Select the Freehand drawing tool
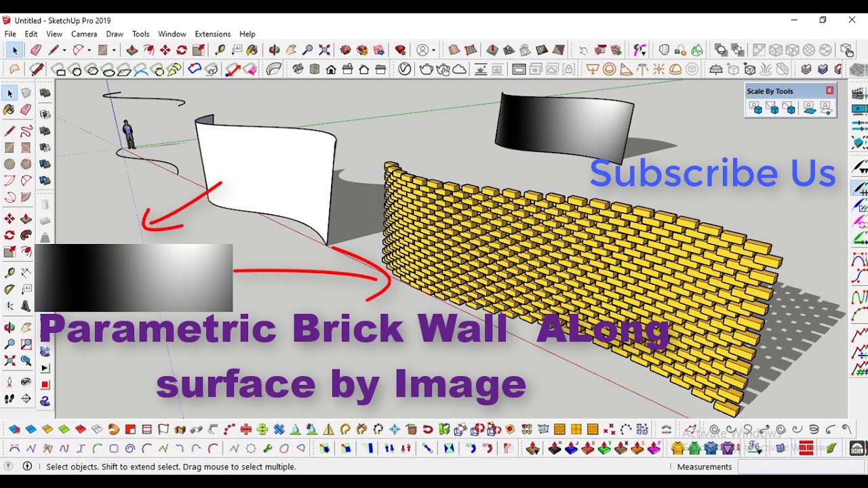868x488 pixels. click(26, 131)
